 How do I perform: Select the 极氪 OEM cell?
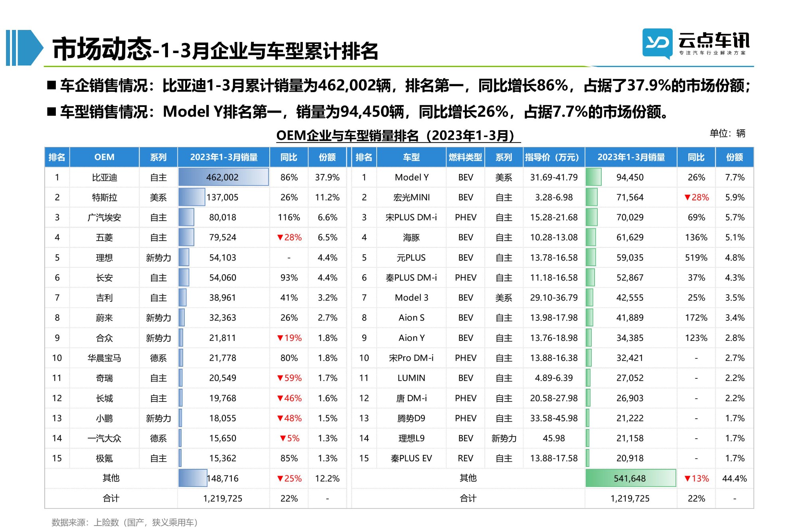[x=105, y=458]
